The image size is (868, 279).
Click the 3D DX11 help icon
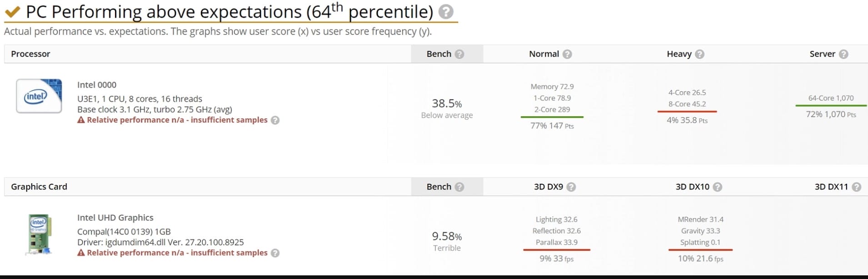857,187
